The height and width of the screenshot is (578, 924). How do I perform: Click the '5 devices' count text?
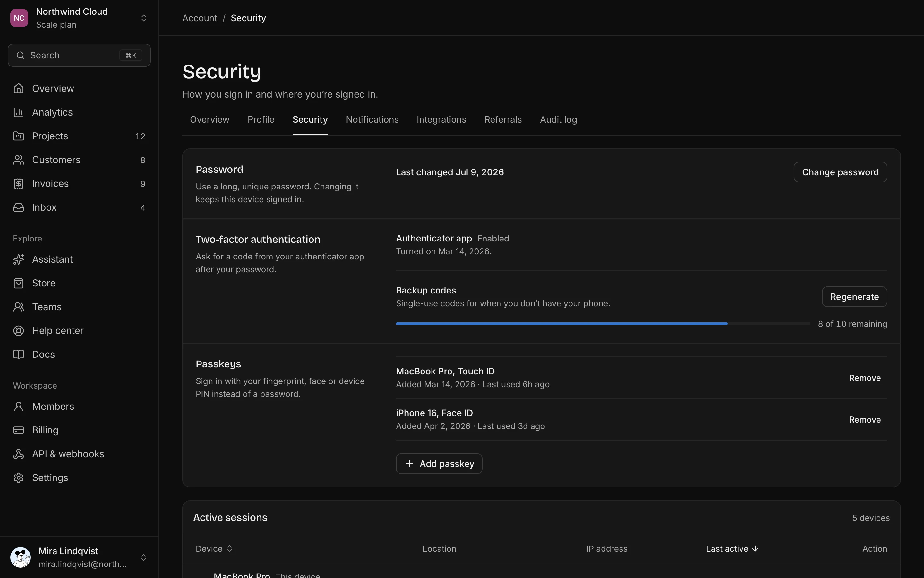(x=870, y=518)
